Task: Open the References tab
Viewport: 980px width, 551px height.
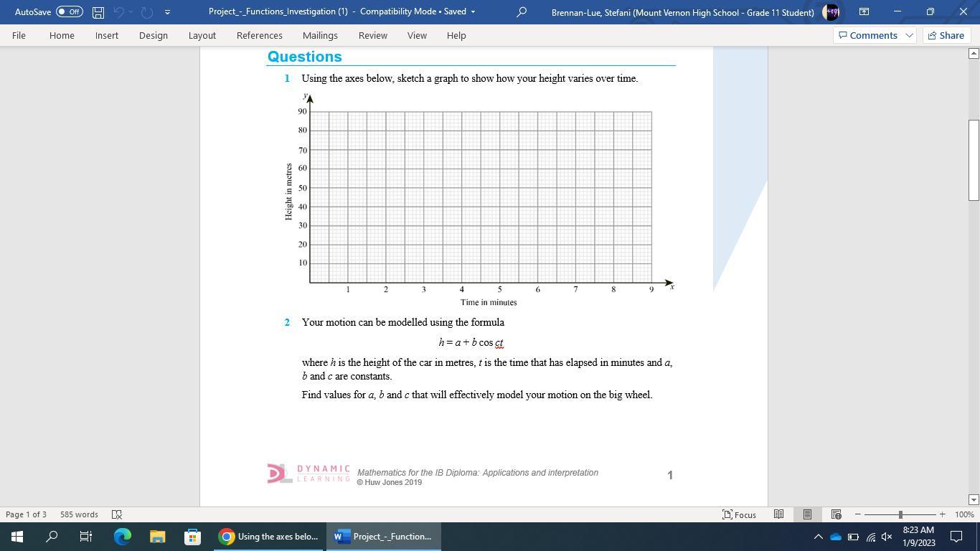Action: pos(259,35)
